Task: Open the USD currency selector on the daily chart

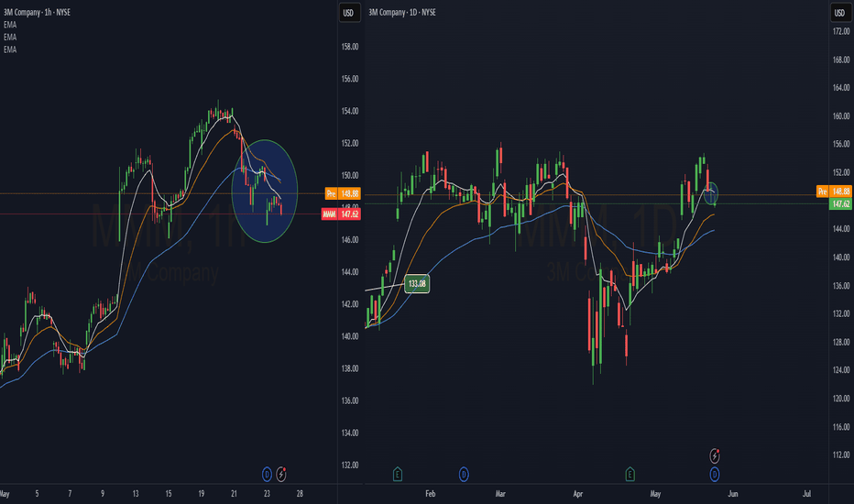Action: click(839, 13)
